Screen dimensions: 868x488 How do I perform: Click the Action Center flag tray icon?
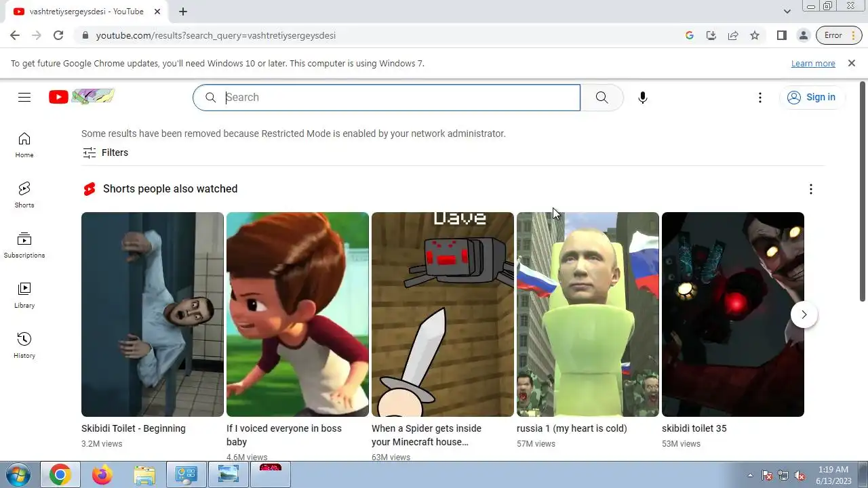[x=767, y=475]
